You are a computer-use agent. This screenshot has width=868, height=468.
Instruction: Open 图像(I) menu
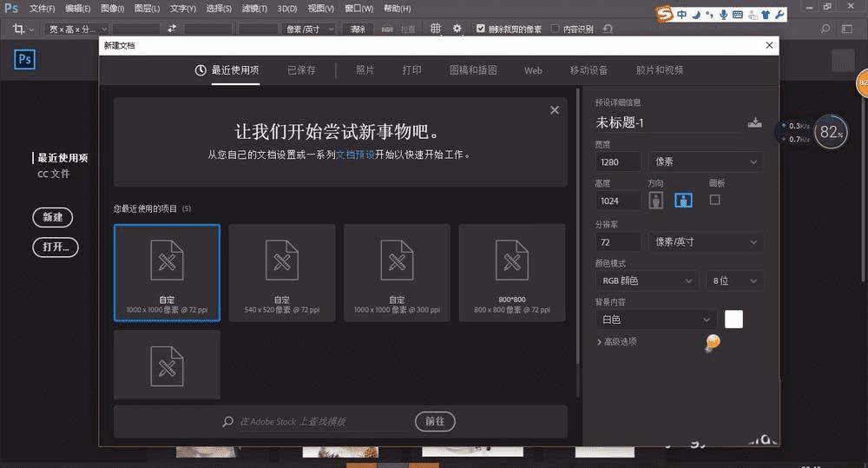coord(112,9)
